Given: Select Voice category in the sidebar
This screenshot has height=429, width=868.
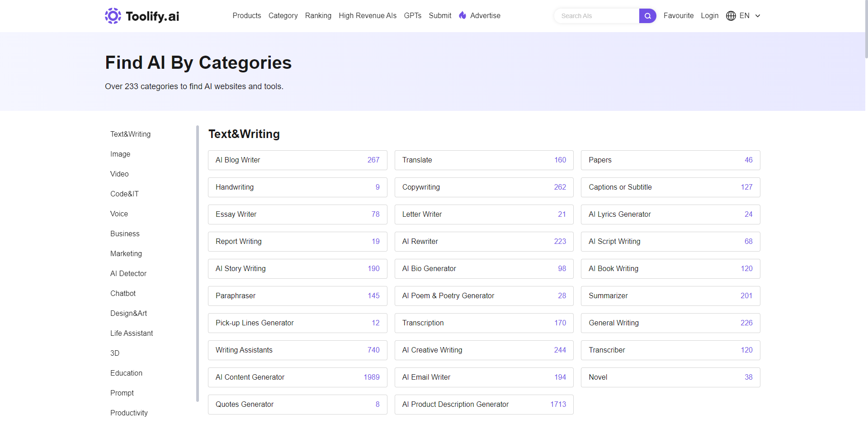Looking at the screenshot, I should click(x=119, y=214).
